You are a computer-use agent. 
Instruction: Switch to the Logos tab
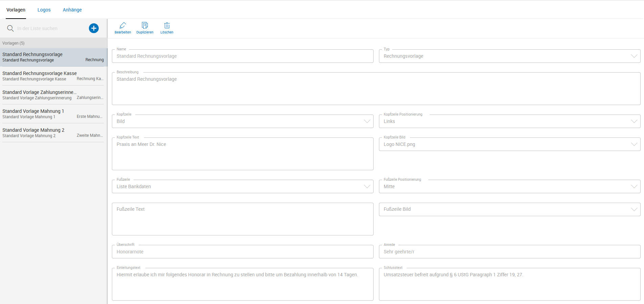[x=44, y=10]
